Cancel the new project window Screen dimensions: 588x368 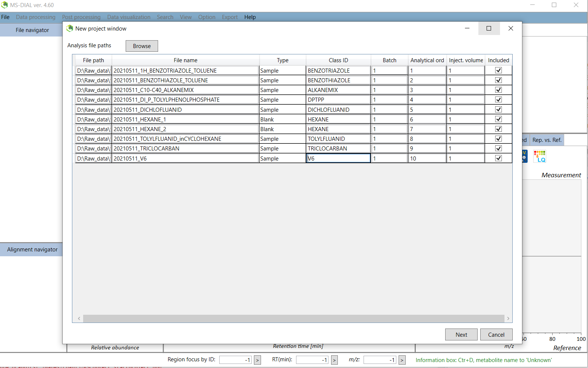[x=496, y=334]
